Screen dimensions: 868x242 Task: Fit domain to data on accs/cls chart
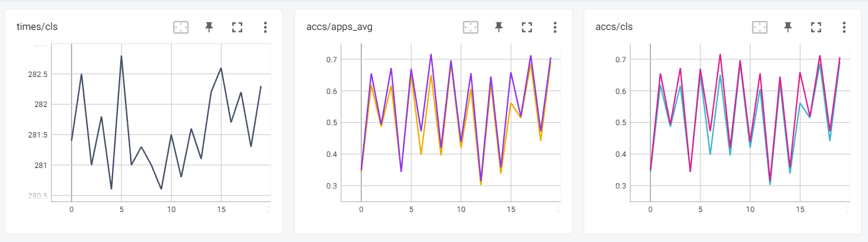(760, 27)
